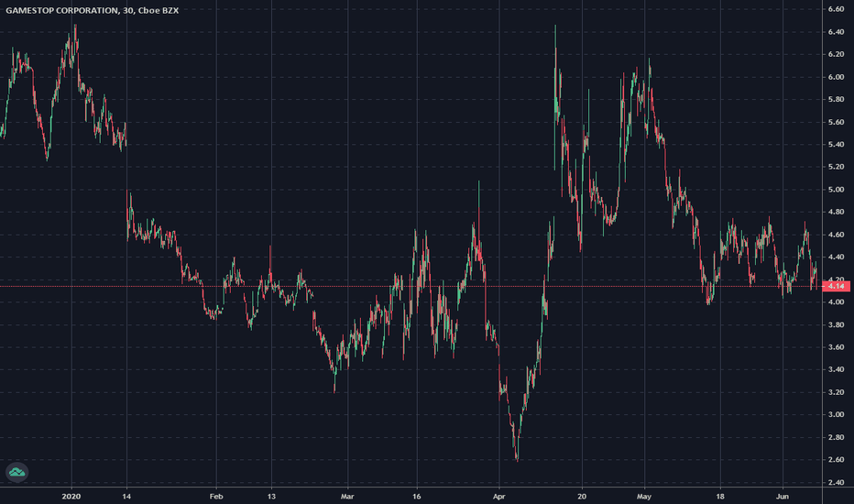854x504 pixels.
Task: Click the Feb date axis label
Action: (216, 497)
